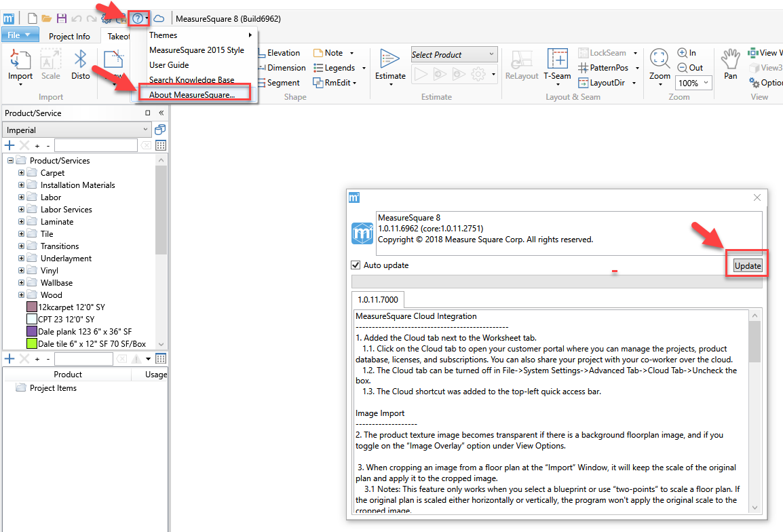Open the Imperial units dropdown
Viewport: 783px width, 532px height.
click(77, 130)
